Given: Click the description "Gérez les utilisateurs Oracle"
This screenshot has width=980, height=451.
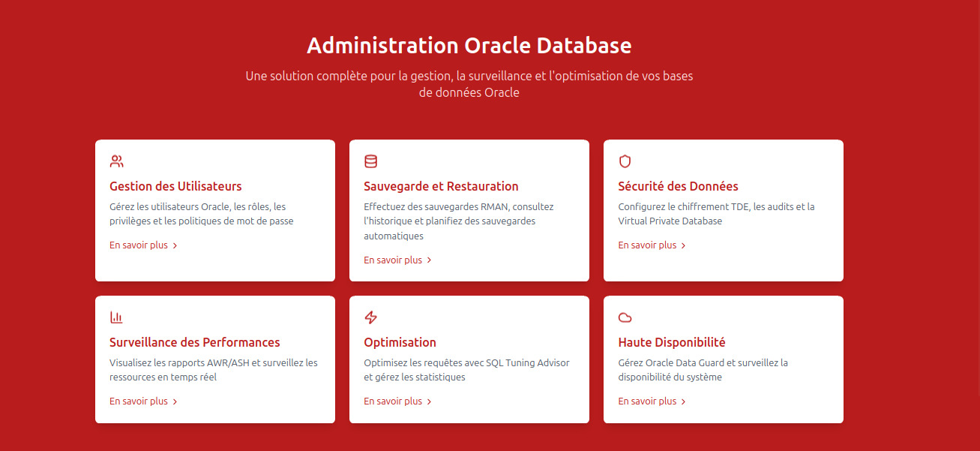Looking at the screenshot, I should tap(202, 214).
